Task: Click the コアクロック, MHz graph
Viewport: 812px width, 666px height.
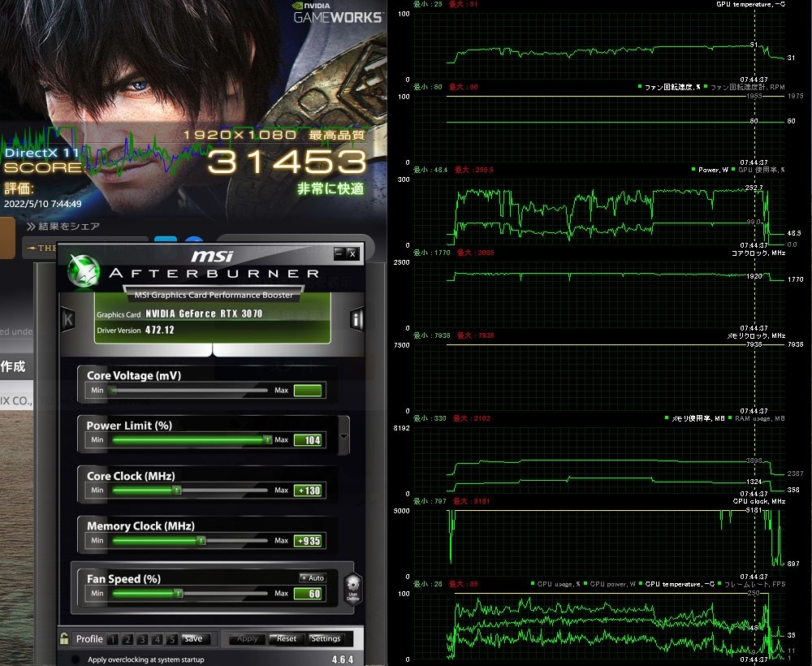Action: coord(601,295)
